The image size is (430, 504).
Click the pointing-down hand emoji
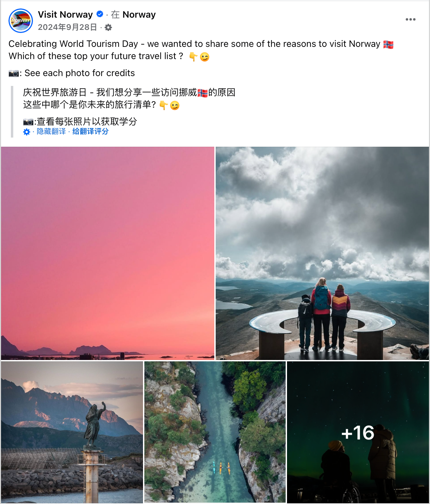pos(193,57)
